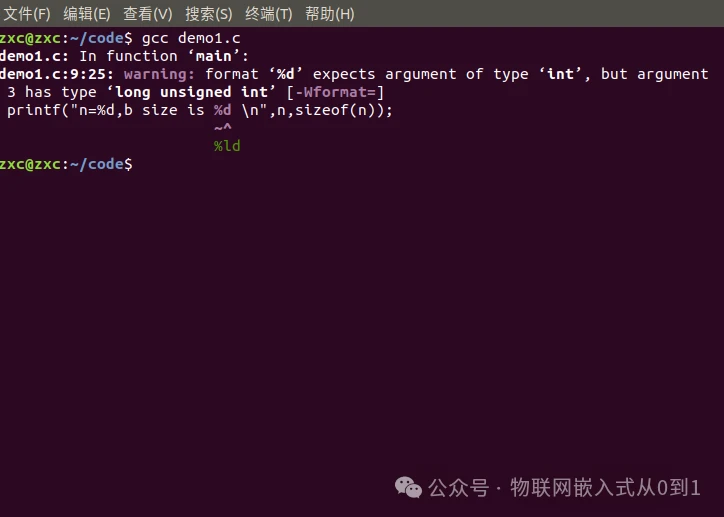
Task: Open the 查看(V) menu
Action: pyautogui.click(x=147, y=14)
